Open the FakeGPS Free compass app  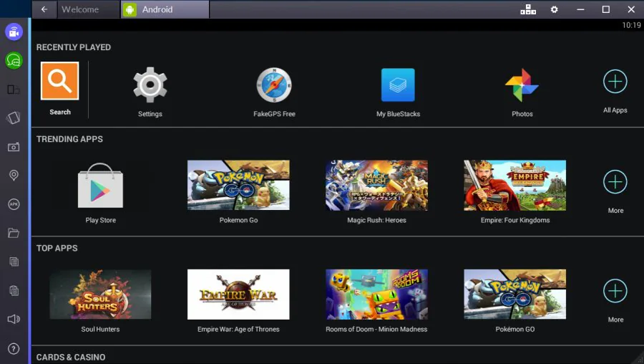pos(274,85)
